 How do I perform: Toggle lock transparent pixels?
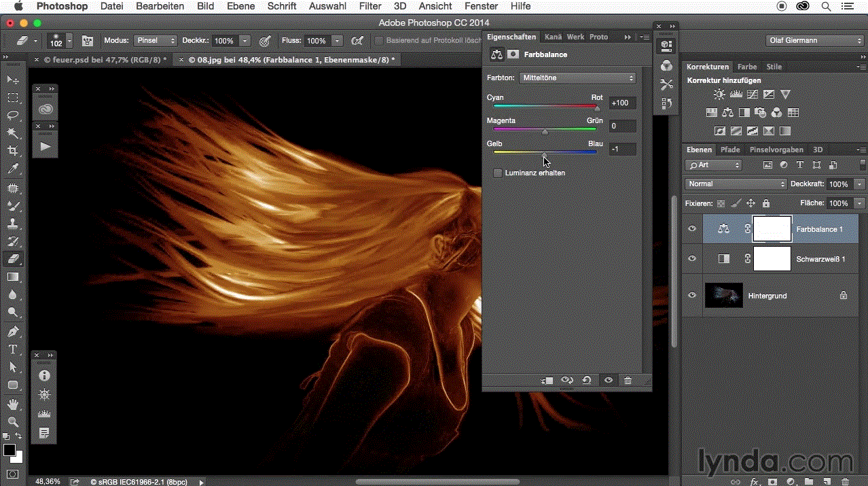(721, 203)
